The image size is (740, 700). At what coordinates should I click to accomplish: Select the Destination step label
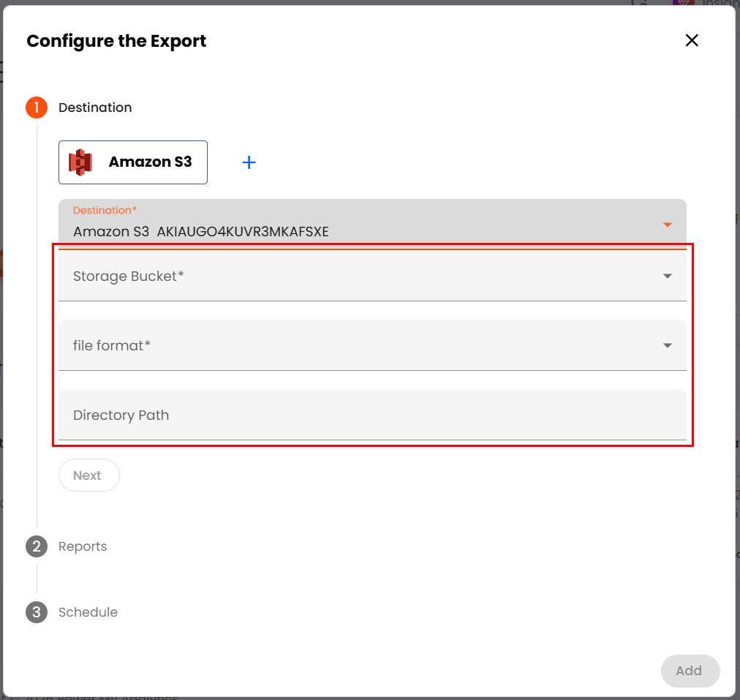click(x=95, y=108)
